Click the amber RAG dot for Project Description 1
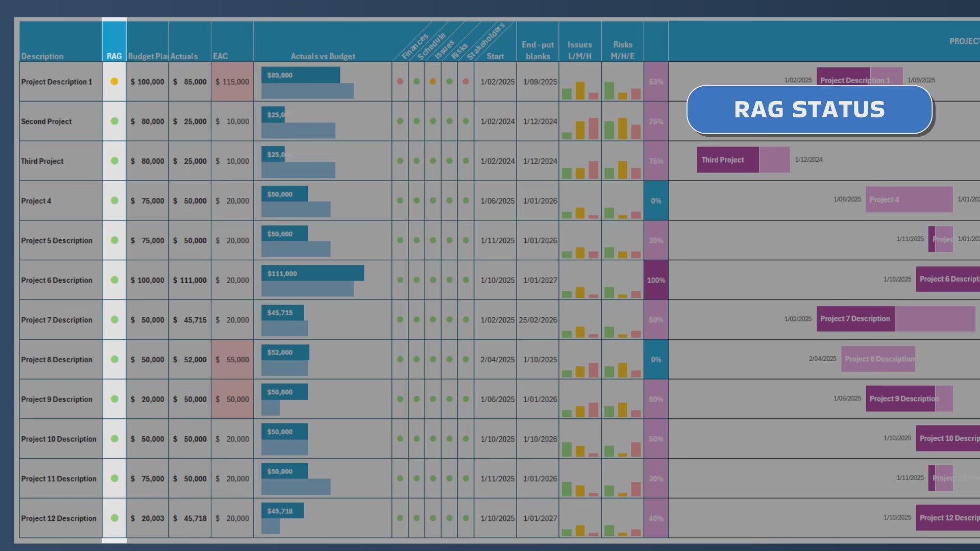This screenshot has width=980, height=551. [114, 82]
